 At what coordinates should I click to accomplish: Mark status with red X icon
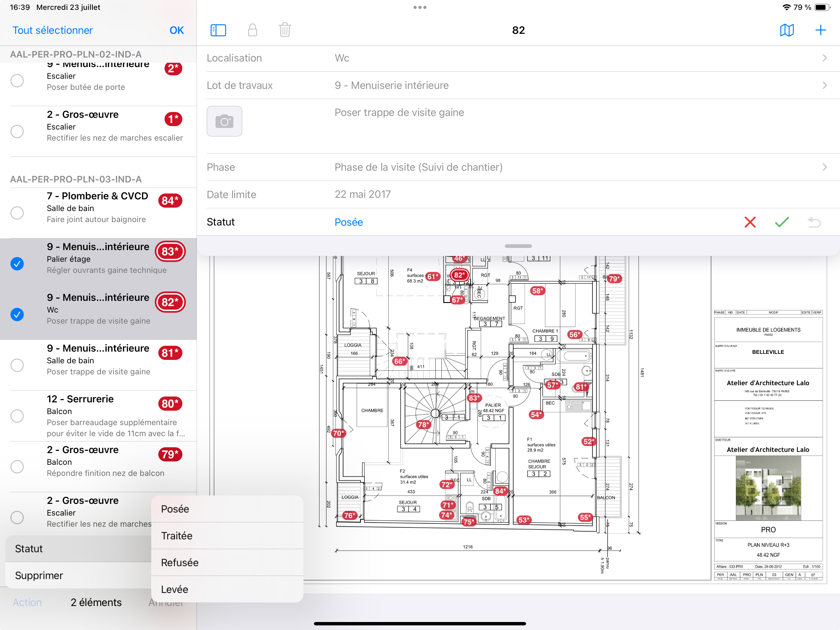point(750,222)
